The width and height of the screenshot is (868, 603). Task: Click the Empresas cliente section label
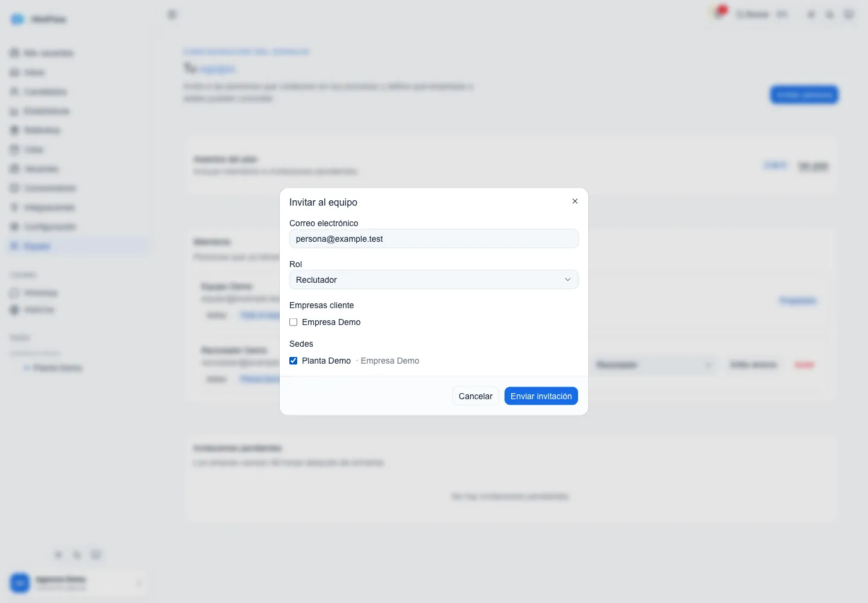[322, 305]
